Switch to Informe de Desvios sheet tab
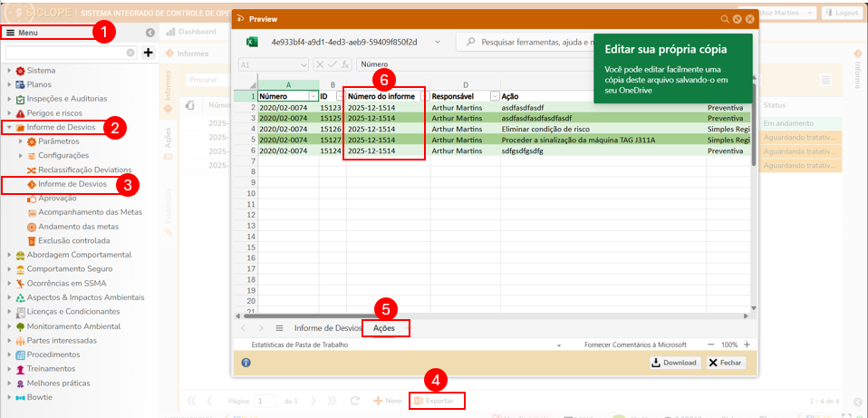 (328, 327)
